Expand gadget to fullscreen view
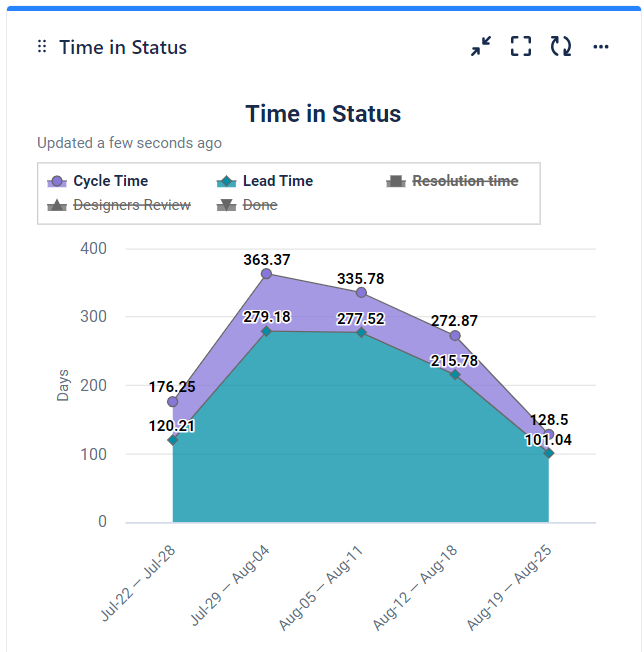 (521, 46)
